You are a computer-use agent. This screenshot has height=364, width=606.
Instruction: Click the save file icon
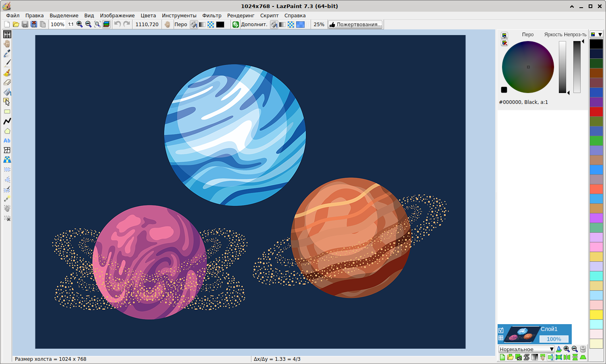click(25, 25)
